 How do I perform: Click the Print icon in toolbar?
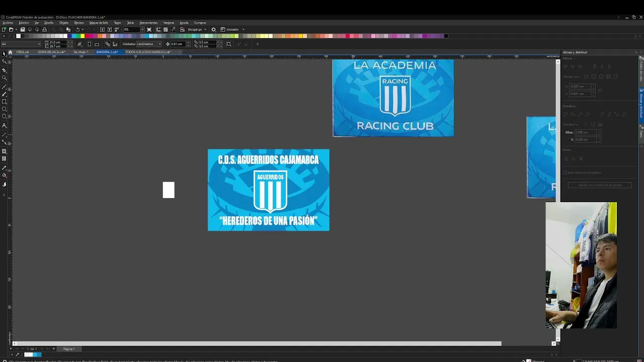pos(45,29)
